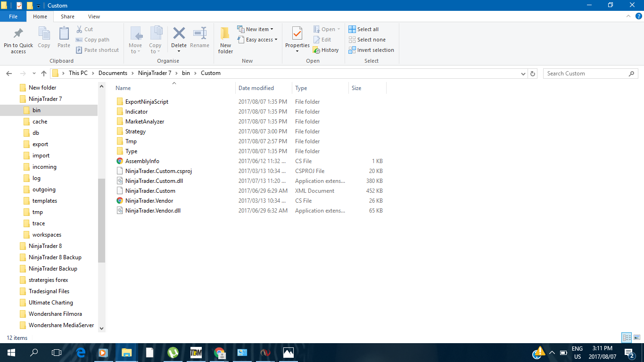This screenshot has height=362, width=644.
Task: Click the Paste icon in ribbon
Action: tap(64, 37)
